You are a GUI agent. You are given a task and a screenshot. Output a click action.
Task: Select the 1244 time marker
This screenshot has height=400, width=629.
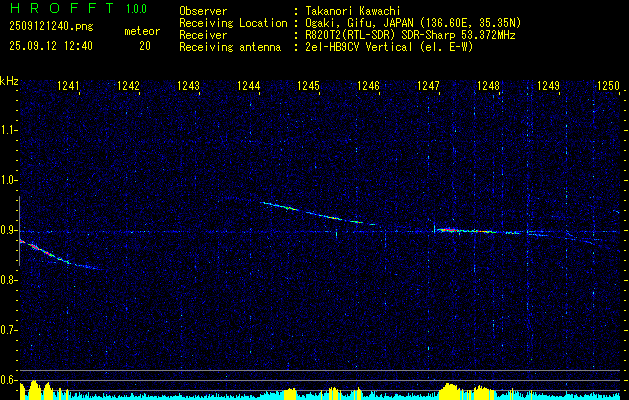[248, 85]
